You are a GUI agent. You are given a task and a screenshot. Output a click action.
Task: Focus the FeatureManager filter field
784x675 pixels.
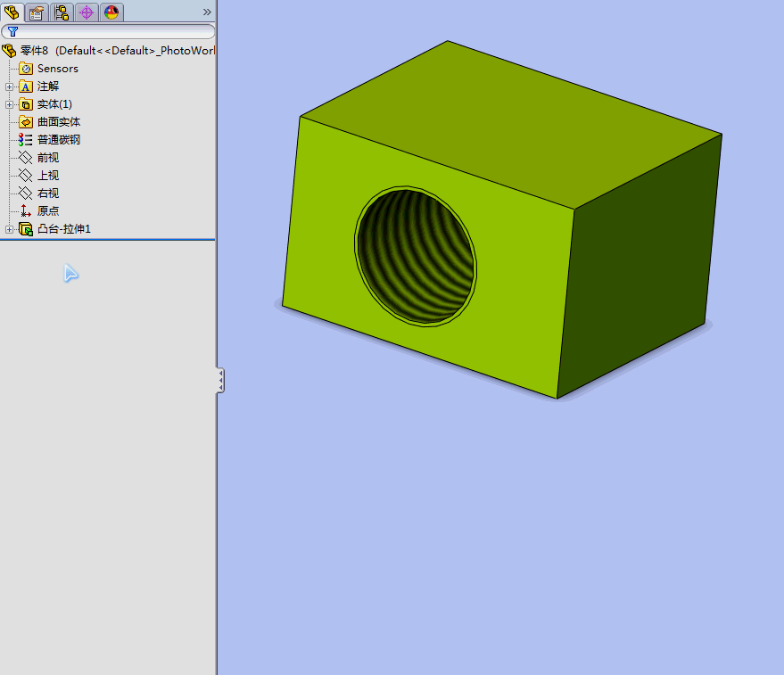(108, 31)
